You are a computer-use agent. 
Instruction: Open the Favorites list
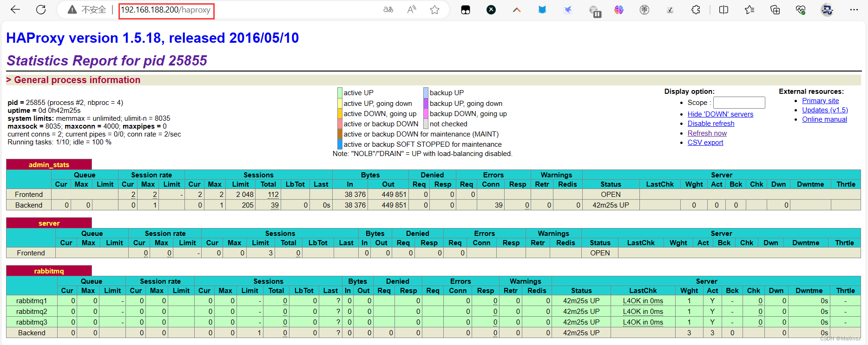click(749, 10)
